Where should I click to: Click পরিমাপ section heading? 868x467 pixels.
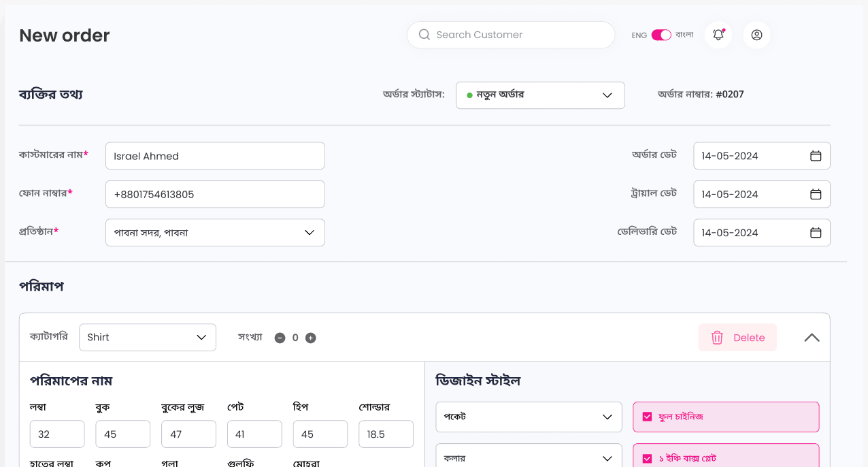(x=41, y=287)
